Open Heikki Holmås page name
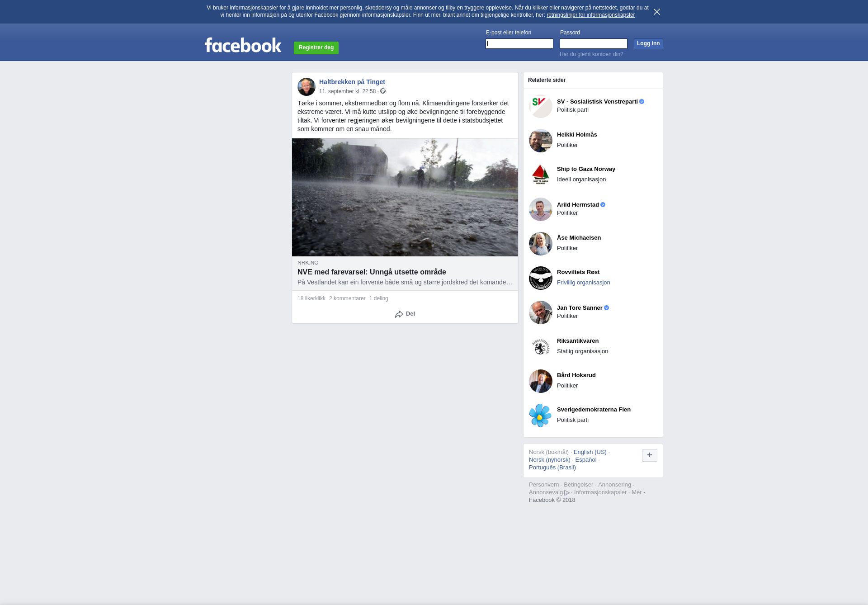The image size is (868, 605). coord(577,135)
